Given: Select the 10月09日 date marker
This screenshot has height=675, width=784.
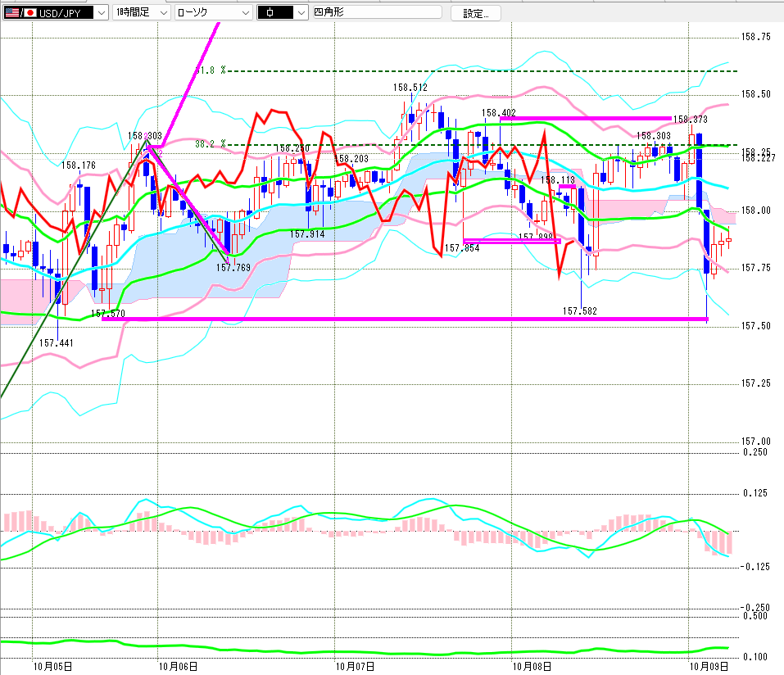Looking at the screenshot, I should pyautogui.click(x=709, y=667).
